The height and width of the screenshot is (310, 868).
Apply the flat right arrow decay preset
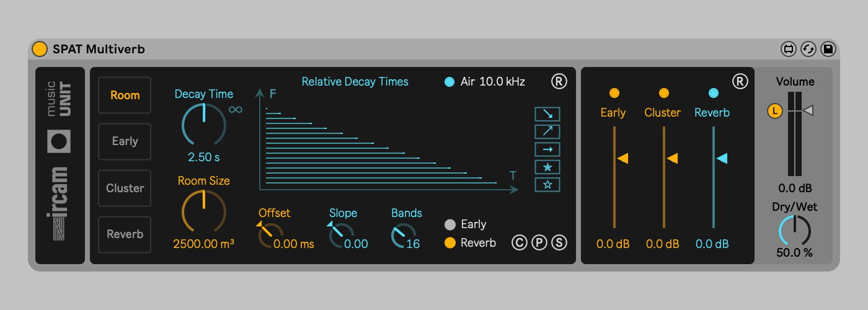tap(547, 149)
